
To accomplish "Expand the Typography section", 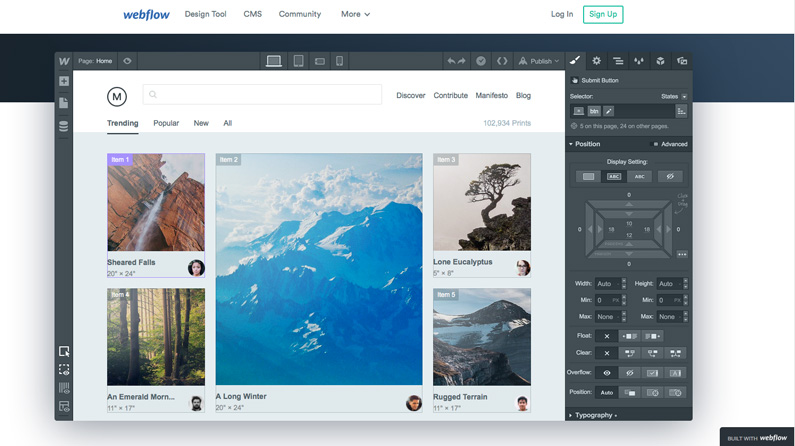I will (x=594, y=415).
